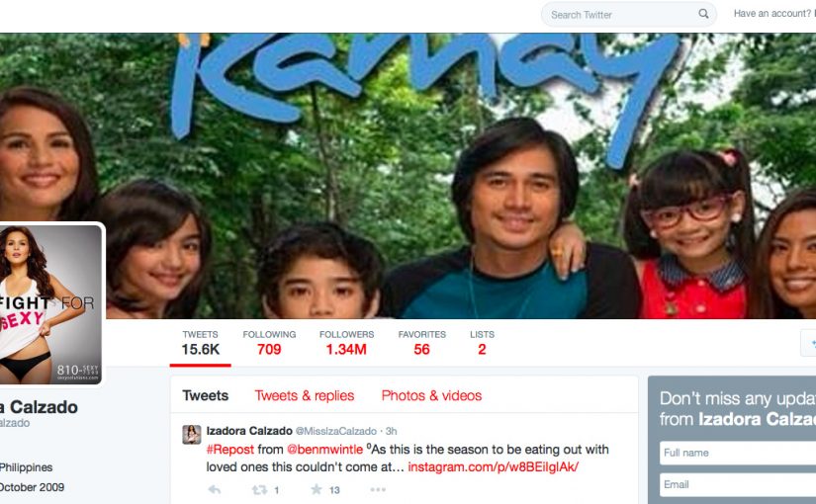The width and height of the screenshot is (816, 504).
Task: Favorite the tweet with the star icon
Action: tap(317, 489)
